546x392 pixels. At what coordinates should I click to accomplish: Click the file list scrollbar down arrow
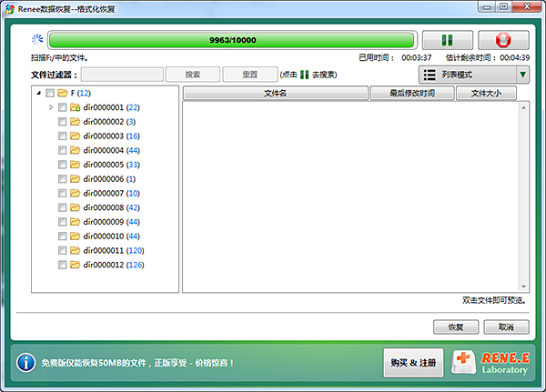point(524,286)
